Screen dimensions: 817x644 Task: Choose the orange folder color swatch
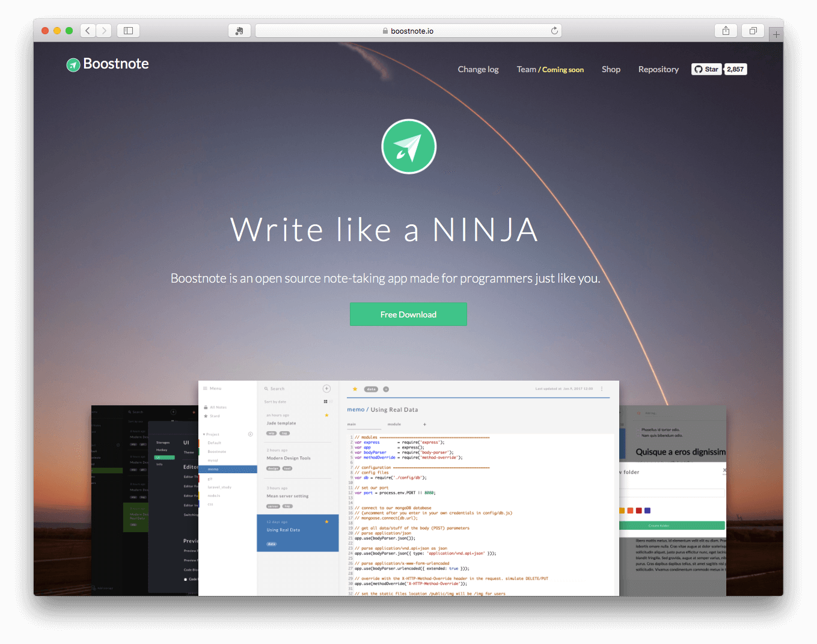(630, 511)
